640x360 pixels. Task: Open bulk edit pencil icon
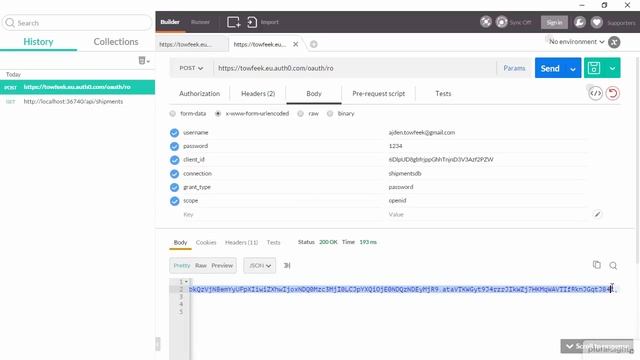[x=597, y=214]
